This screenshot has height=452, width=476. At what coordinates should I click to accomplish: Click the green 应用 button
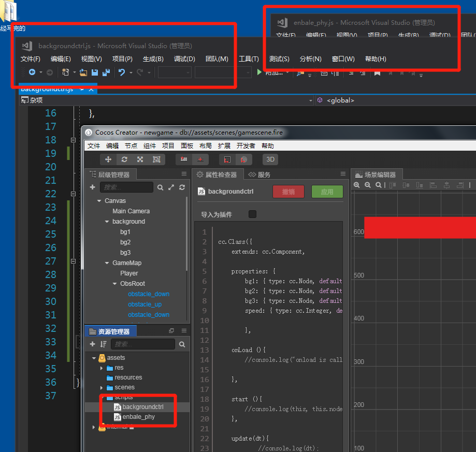click(x=327, y=192)
